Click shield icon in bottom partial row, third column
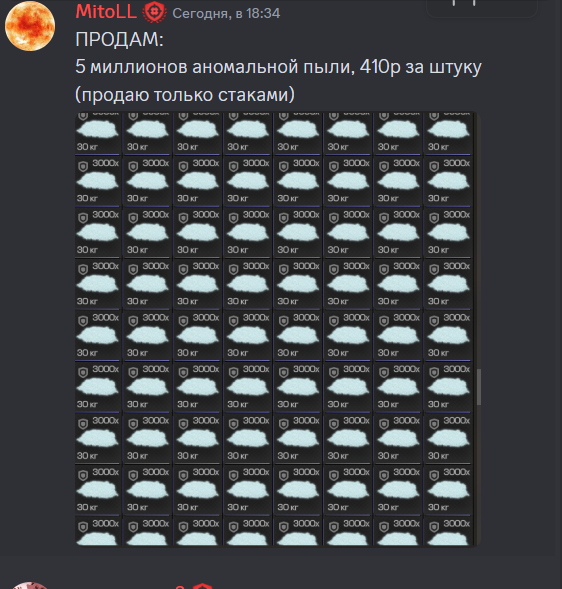This screenshot has height=589, width=562. (183, 527)
